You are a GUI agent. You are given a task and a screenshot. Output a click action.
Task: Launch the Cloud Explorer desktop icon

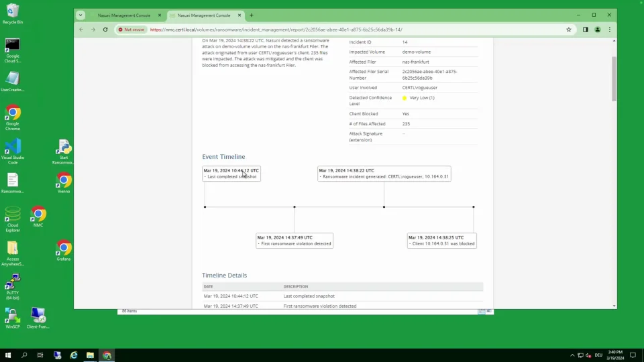click(x=12, y=219)
